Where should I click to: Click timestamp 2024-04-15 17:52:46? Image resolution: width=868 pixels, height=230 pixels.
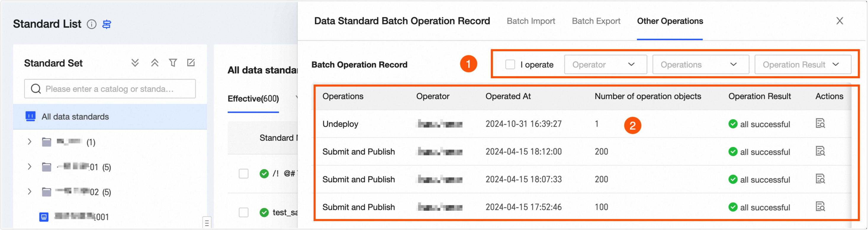click(x=523, y=207)
